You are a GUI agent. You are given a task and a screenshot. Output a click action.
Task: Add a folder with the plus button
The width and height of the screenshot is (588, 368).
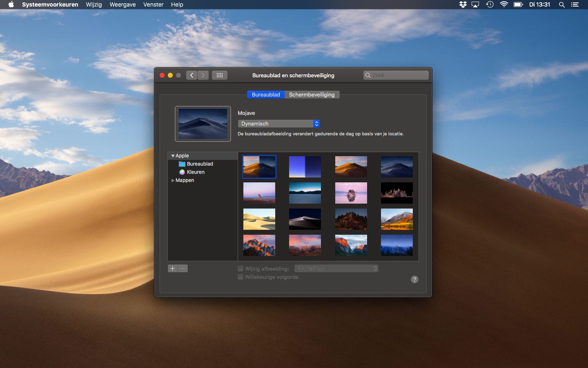point(173,269)
